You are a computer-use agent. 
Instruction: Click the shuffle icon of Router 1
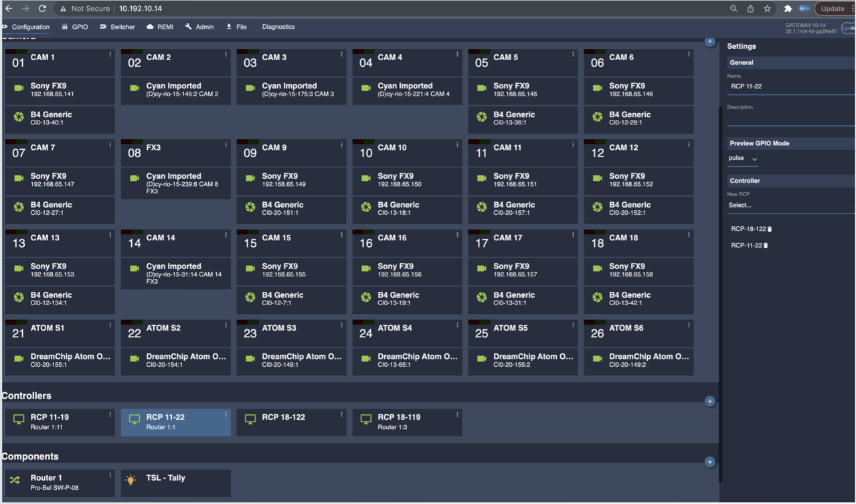tap(15, 481)
